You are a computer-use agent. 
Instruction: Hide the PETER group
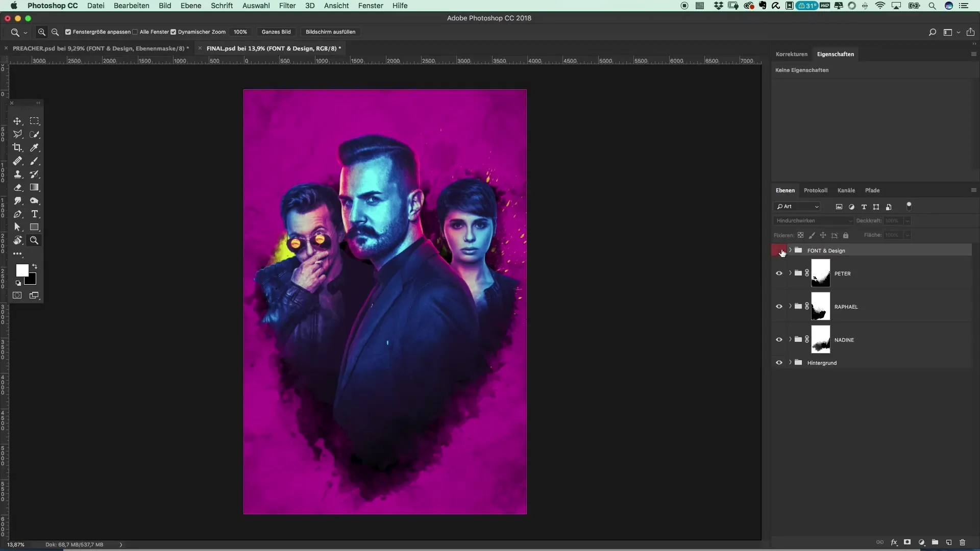779,273
